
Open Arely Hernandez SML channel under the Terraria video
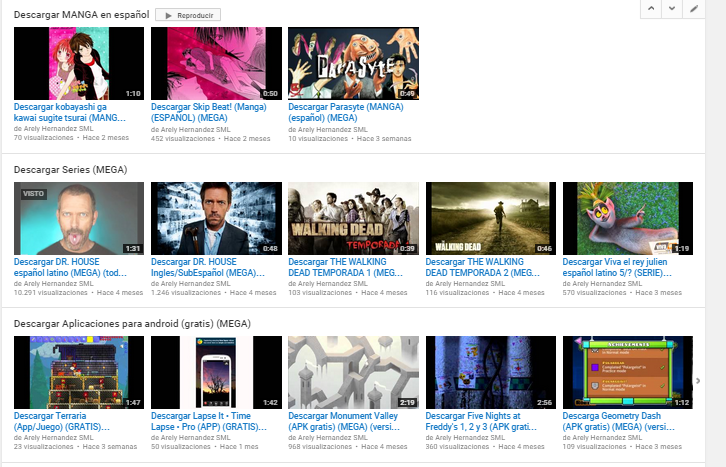(58, 437)
